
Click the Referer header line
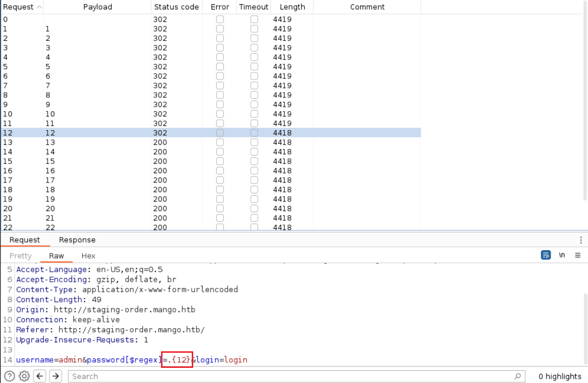point(110,330)
